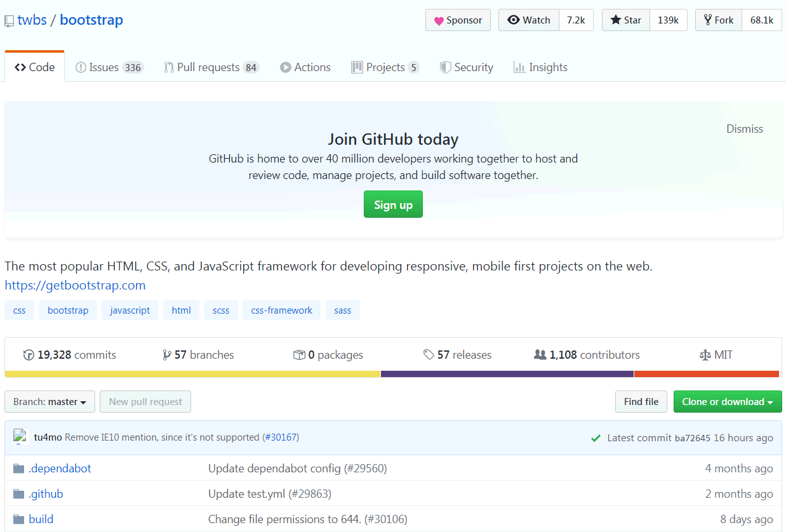Click the packages box icon

pyautogui.click(x=299, y=355)
